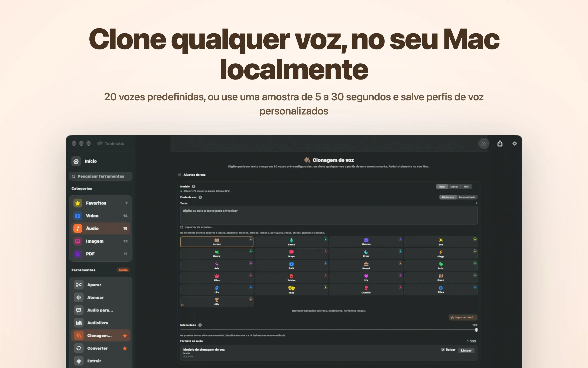This screenshot has width=588, height=368.
Task: Click info icon next to Modelo
Action: (x=194, y=186)
